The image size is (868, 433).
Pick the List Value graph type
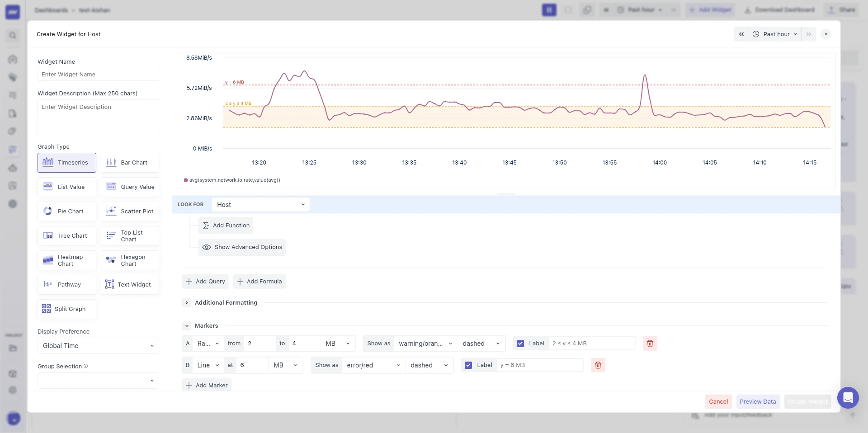point(67,187)
